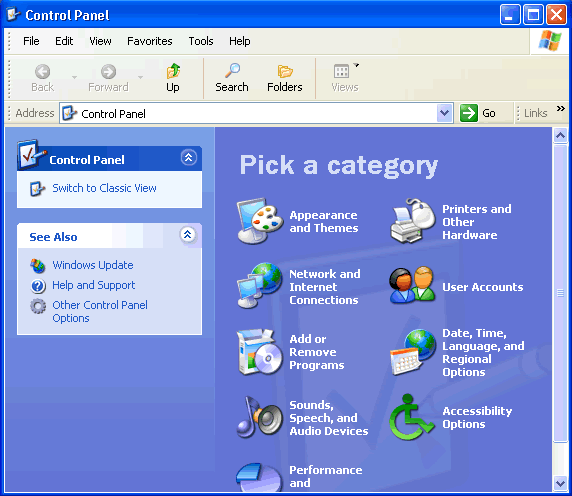Open the Performance pie chart icon

coord(259,477)
